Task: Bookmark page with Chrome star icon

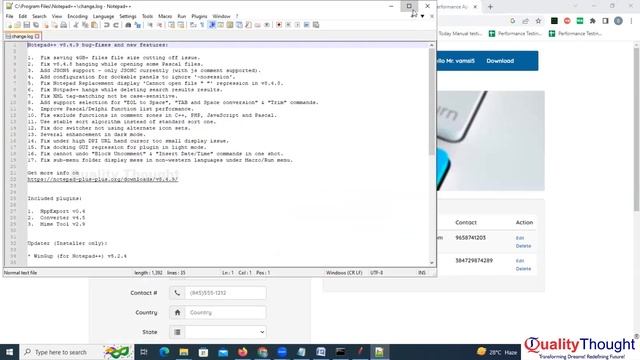Action: pos(538,21)
